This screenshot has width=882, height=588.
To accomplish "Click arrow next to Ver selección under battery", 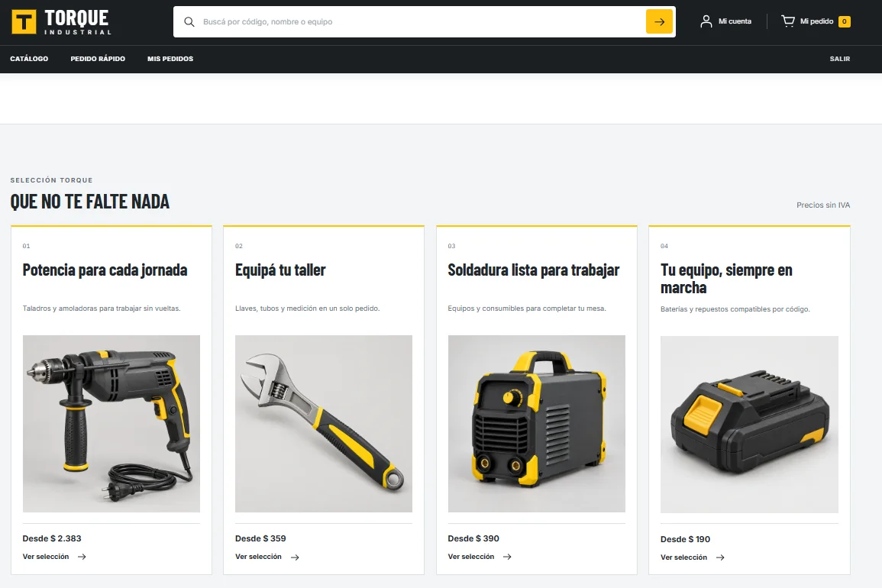I will tap(720, 557).
